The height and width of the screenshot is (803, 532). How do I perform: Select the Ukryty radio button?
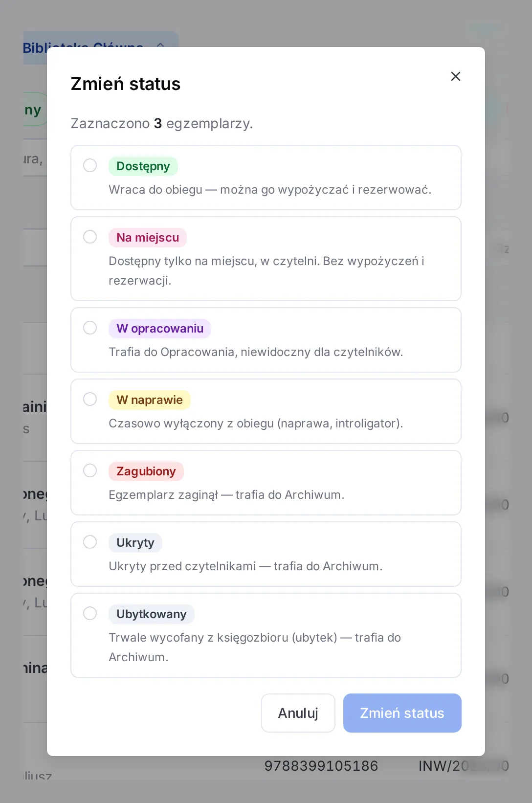[90, 542]
